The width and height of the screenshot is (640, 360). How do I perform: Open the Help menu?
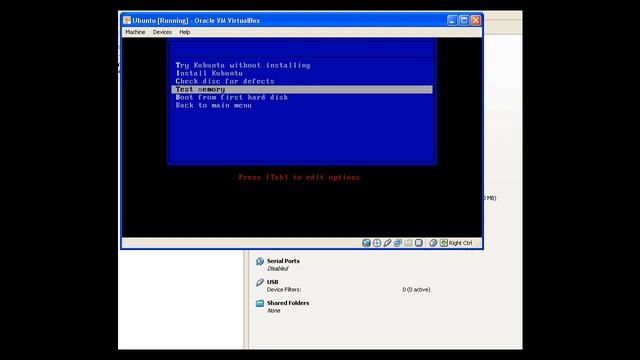(184, 32)
